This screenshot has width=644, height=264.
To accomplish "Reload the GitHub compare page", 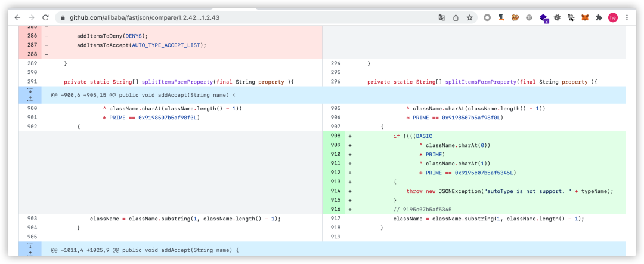I will 45,18.
